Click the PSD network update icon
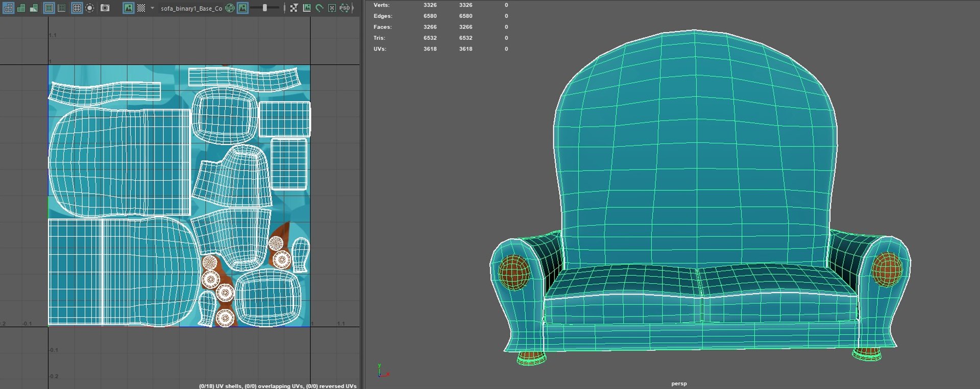Screen dimensions: 980x389 point(345,8)
